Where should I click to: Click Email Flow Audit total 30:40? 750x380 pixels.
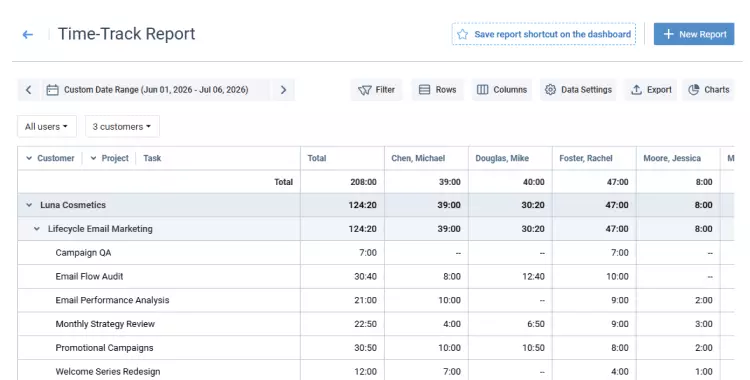coord(365,276)
